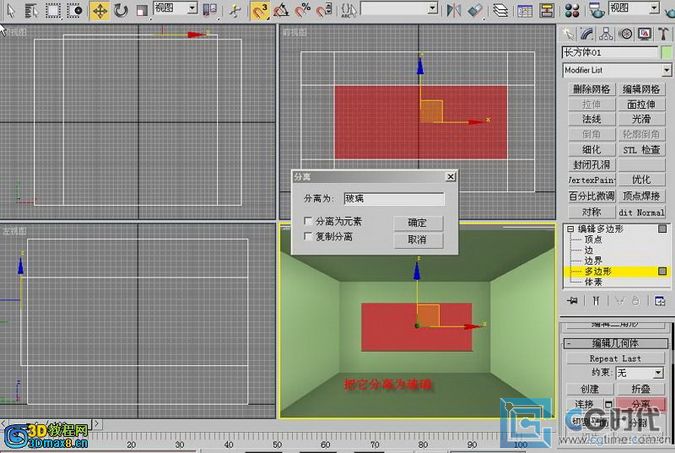The width and height of the screenshot is (675, 453).
Task: Open the named selection sets dropdown
Action: click(x=433, y=8)
